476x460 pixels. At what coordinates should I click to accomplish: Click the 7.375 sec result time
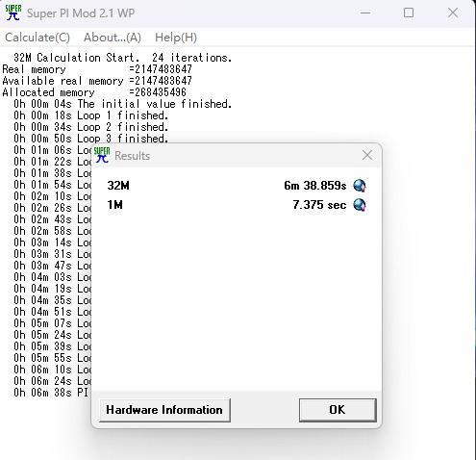pos(319,205)
